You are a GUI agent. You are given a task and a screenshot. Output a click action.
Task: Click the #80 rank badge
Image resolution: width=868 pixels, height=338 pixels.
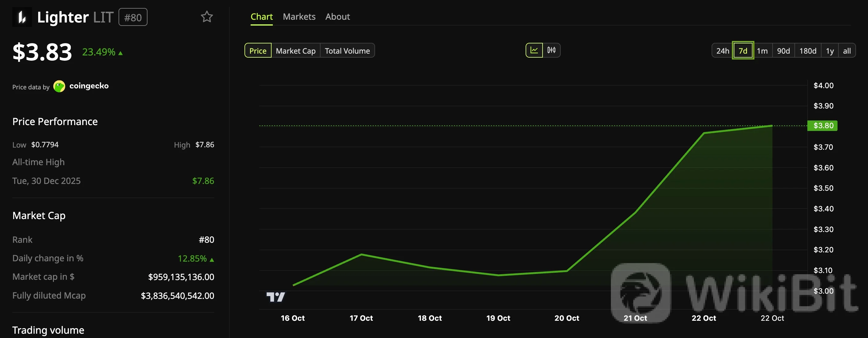coord(133,17)
